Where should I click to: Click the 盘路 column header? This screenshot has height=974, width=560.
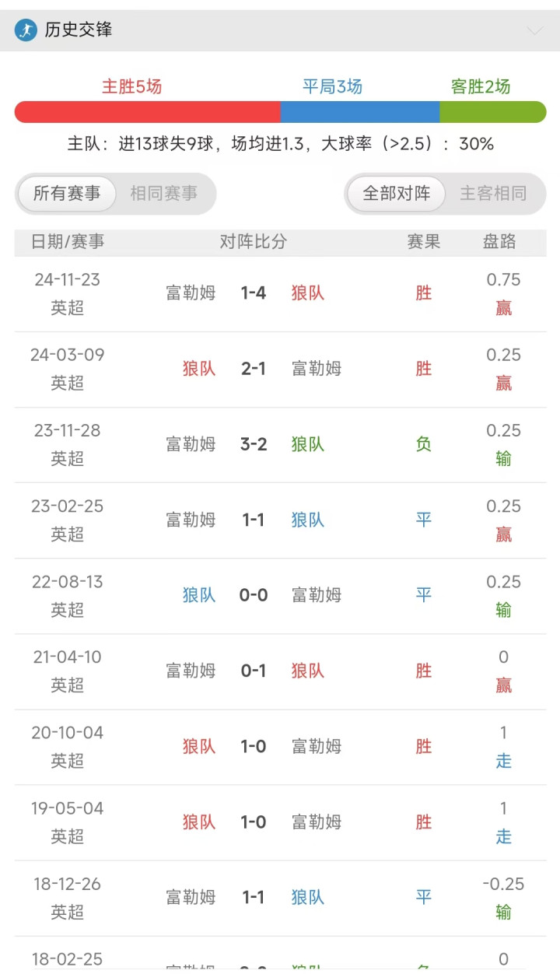tap(499, 242)
